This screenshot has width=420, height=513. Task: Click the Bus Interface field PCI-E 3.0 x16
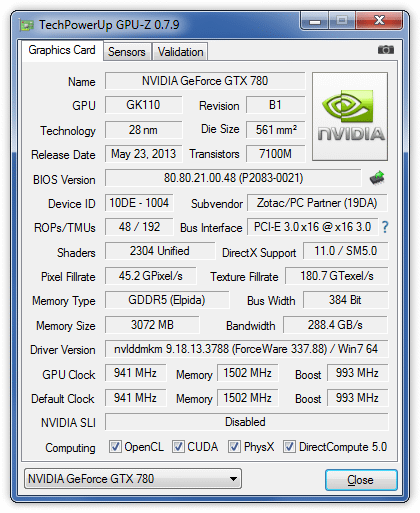[x=312, y=227]
